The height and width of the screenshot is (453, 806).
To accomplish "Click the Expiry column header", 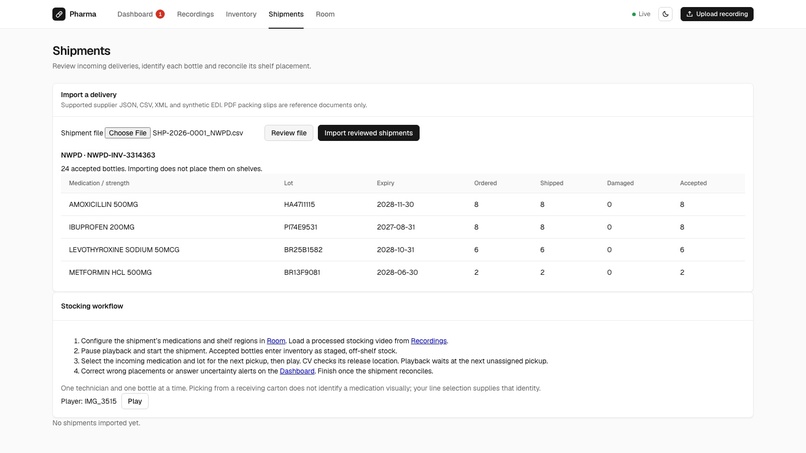I will (386, 183).
